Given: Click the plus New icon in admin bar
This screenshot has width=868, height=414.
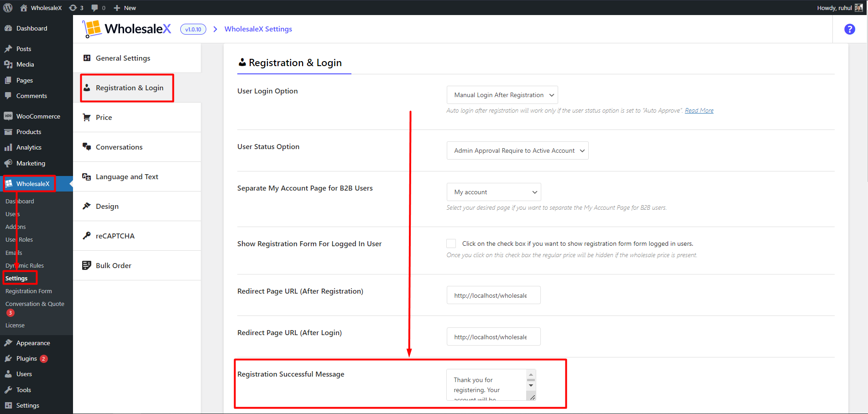Looking at the screenshot, I should coord(117,8).
